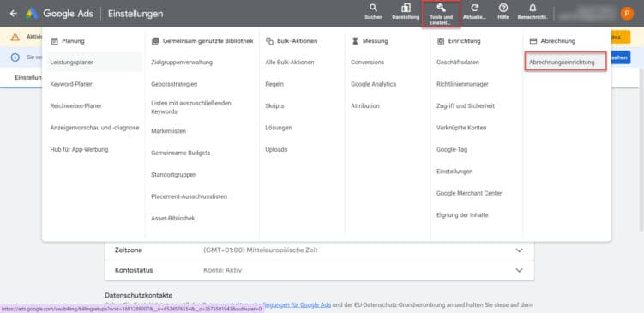Select Gebotsstrategien
Image resolution: width=644 pixels, height=313 pixels.
174,84
